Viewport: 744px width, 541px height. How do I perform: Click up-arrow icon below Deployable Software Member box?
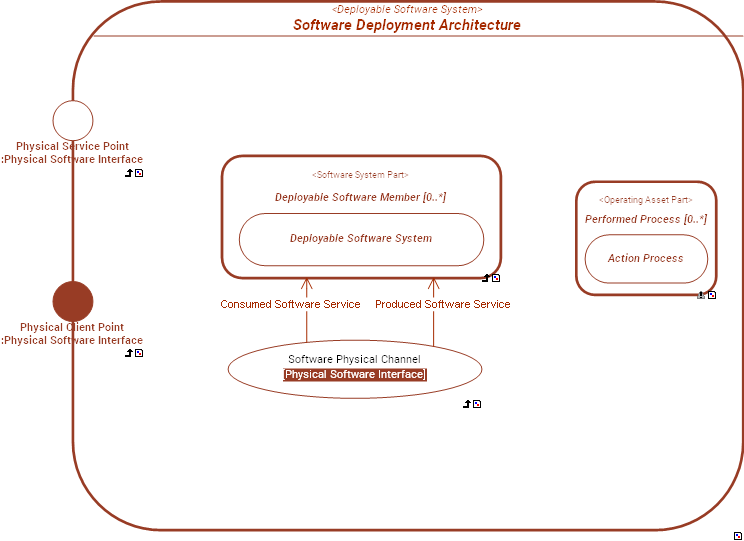click(486, 279)
